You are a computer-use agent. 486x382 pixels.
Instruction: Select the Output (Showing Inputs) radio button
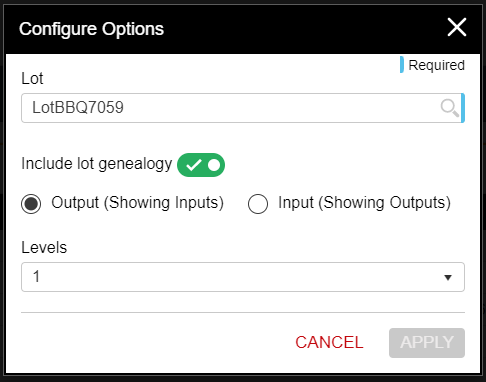click(31, 204)
